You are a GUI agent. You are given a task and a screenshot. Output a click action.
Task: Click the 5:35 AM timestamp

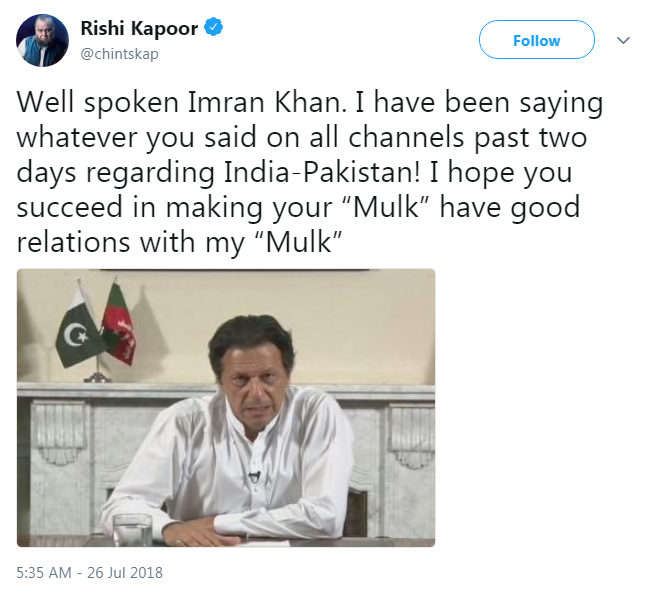click(x=47, y=573)
